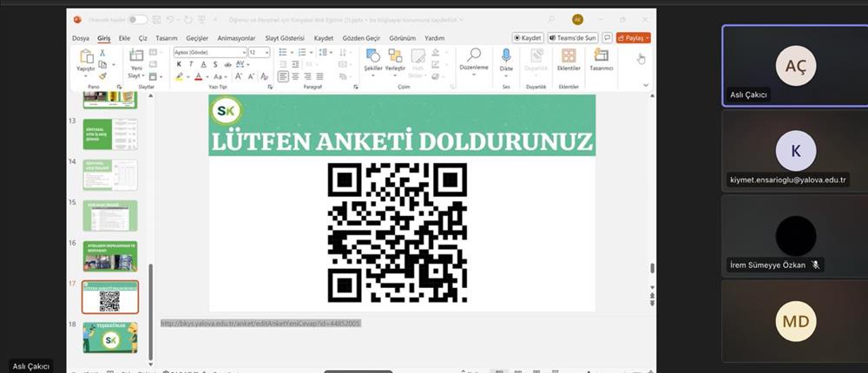
Task: Switch to the Tasarım tab
Action: click(x=167, y=38)
